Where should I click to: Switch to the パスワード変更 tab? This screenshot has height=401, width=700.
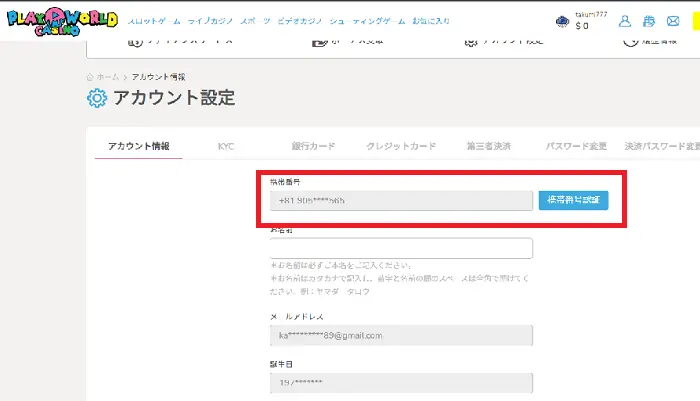coord(575,146)
